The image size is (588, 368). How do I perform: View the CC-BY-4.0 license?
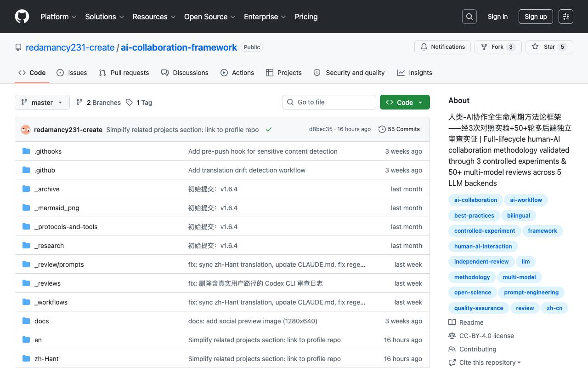[481, 336]
